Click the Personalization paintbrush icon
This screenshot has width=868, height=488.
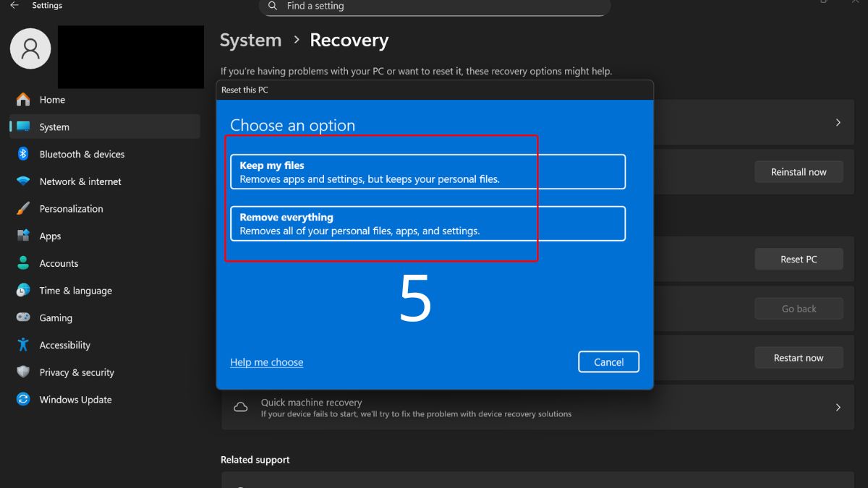pos(23,209)
